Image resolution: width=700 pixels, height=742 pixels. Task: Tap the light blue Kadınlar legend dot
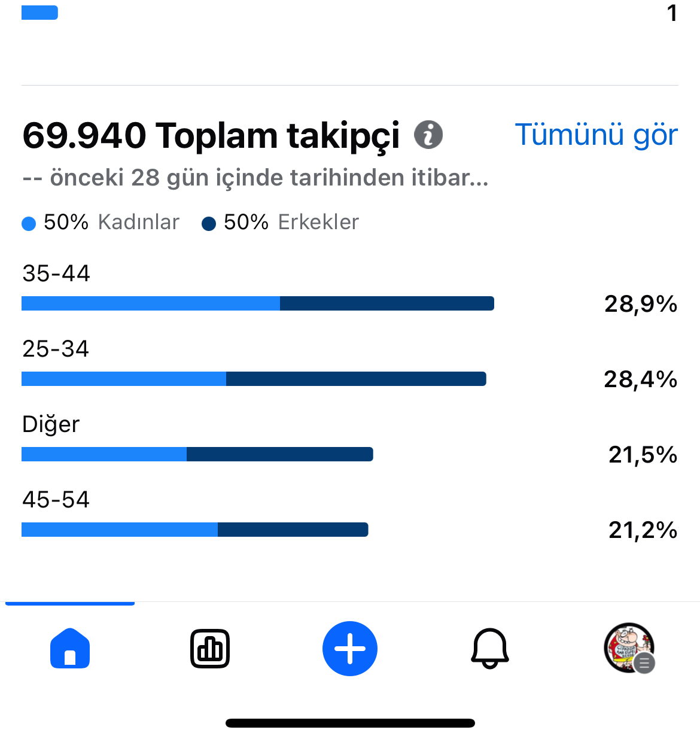tap(29, 224)
